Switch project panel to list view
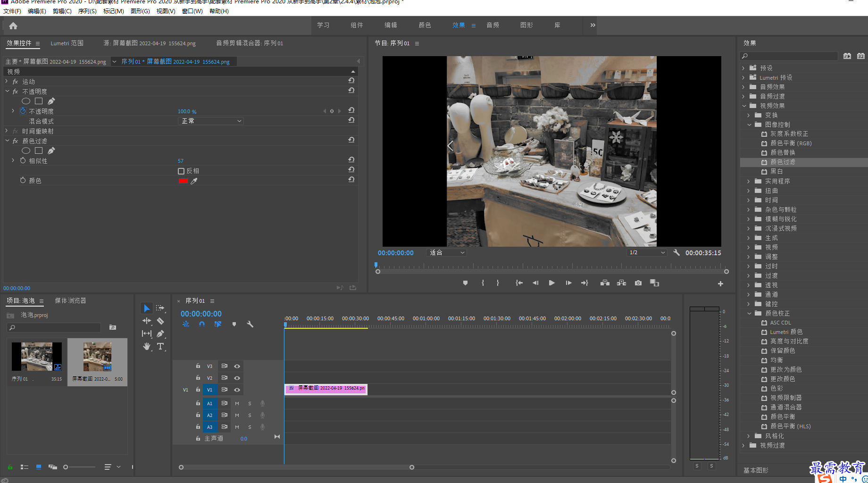Image resolution: width=868 pixels, height=483 pixels. 25,467
